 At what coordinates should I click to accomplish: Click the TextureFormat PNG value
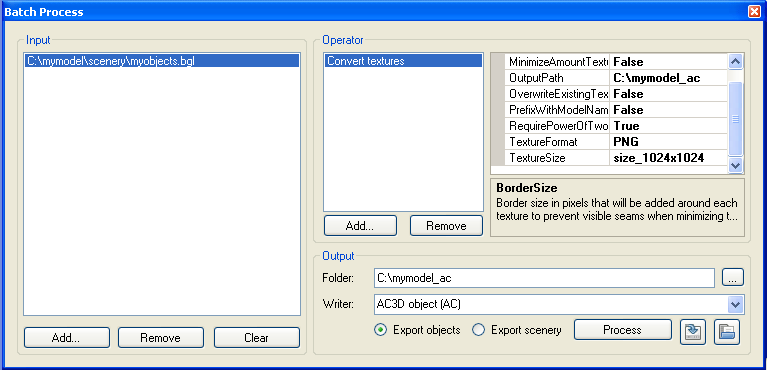[668, 142]
